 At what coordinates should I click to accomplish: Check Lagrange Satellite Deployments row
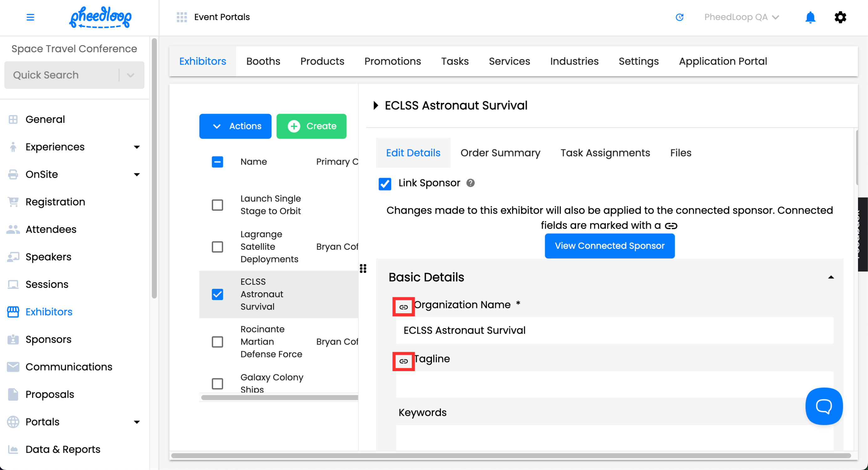(217, 247)
